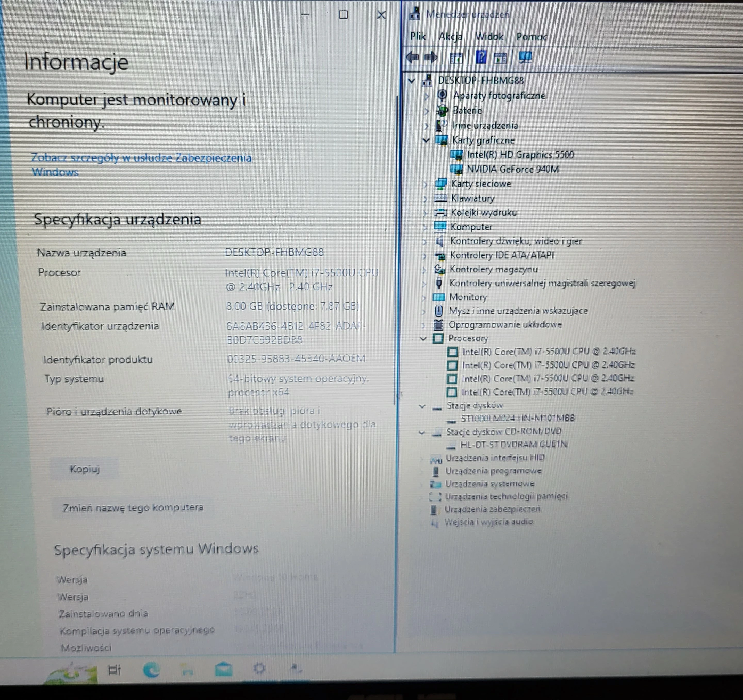This screenshot has height=700, width=743.
Task: Select Urządzenia programowe in the tree
Action: 493,471
